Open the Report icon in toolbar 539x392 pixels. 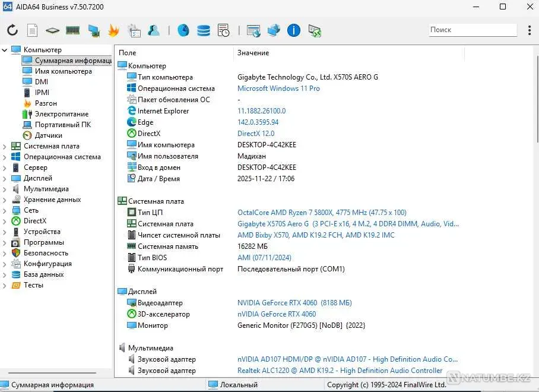[32, 30]
